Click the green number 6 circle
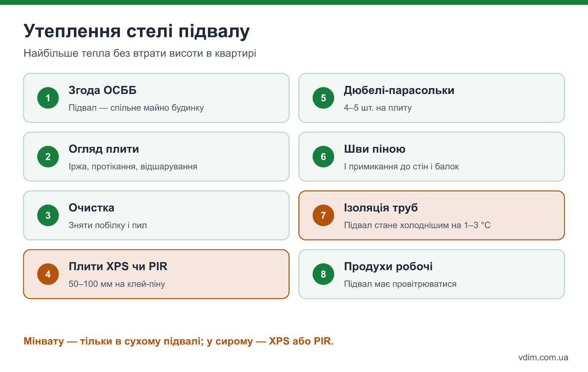The height and width of the screenshot is (372, 588). pos(323,156)
